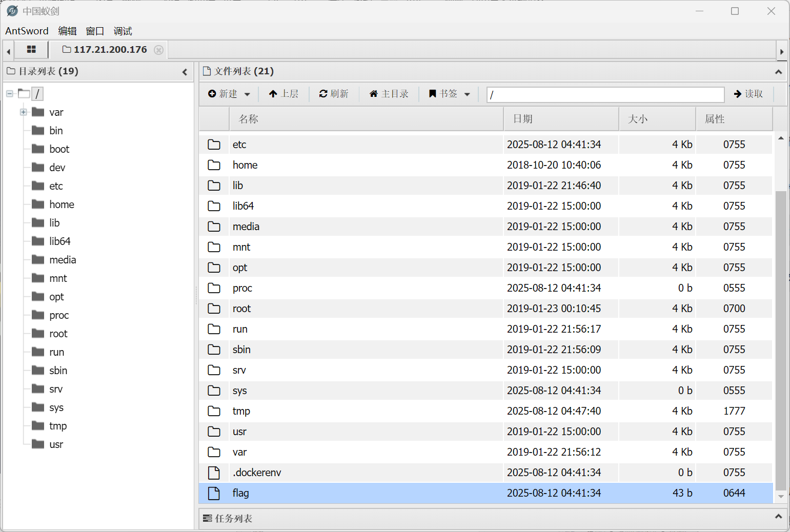Sort files by 名称 column header

coord(366,119)
